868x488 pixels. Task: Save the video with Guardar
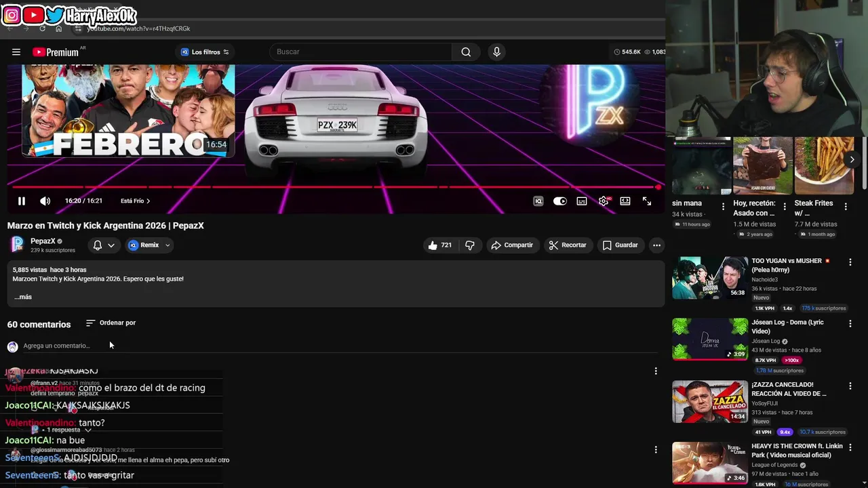click(x=620, y=245)
